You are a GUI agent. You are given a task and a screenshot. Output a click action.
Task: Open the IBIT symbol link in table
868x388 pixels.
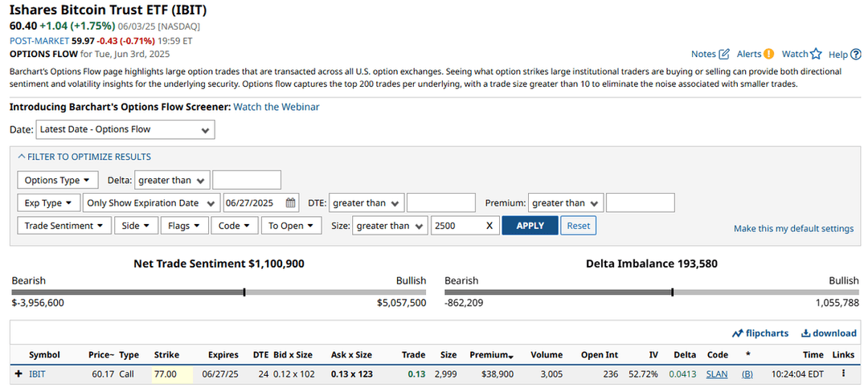pyautogui.click(x=37, y=374)
